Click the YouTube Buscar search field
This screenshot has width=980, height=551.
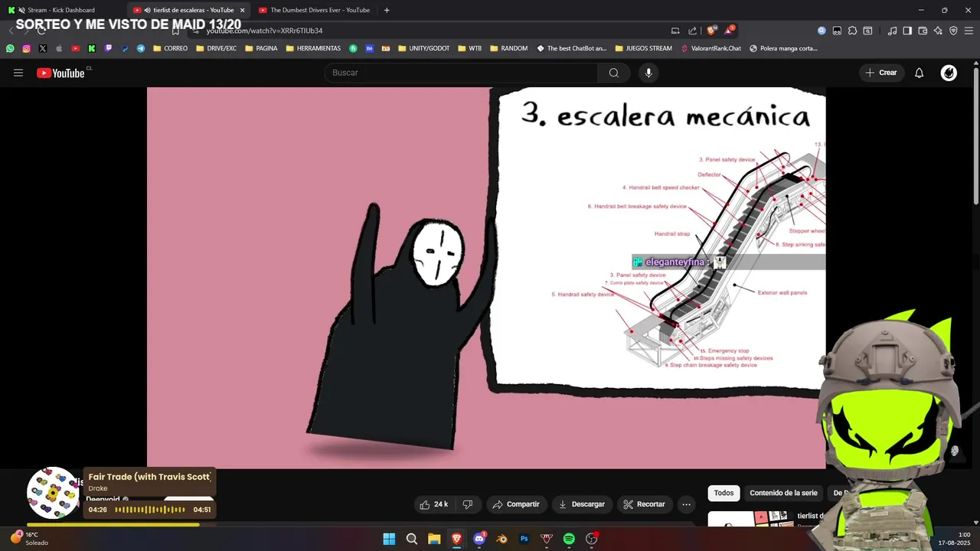461,73
